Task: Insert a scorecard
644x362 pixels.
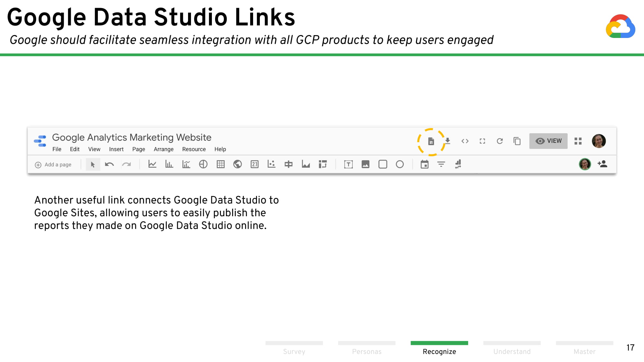Action: coord(255,164)
